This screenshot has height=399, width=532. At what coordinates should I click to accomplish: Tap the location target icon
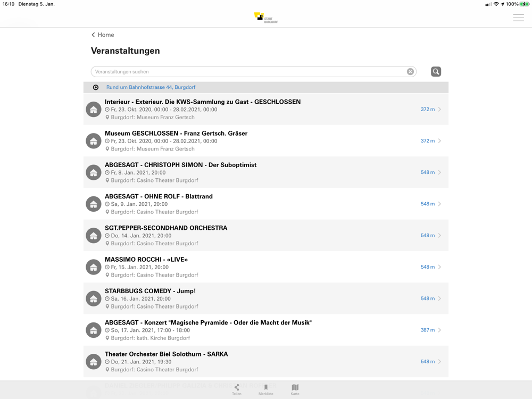click(x=96, y=87)
